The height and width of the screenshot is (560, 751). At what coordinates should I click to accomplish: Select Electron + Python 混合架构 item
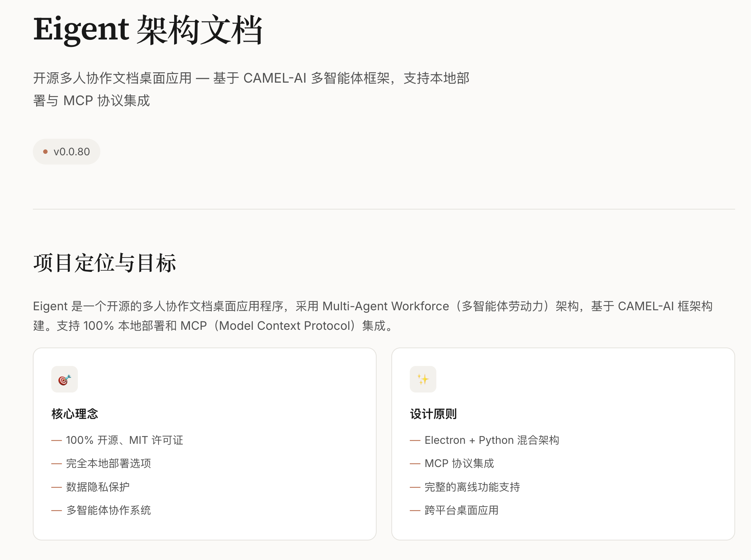coord(492,440)
